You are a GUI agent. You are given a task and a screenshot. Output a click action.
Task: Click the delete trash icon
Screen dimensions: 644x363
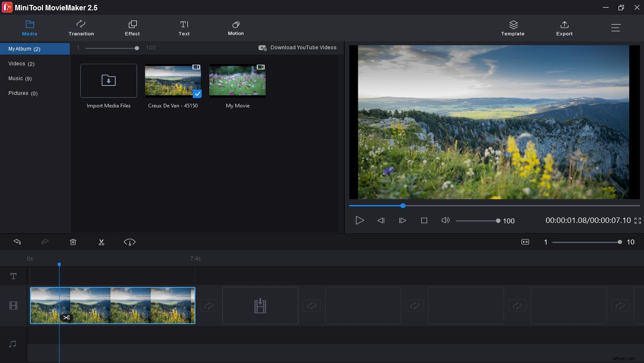[73, 242]
